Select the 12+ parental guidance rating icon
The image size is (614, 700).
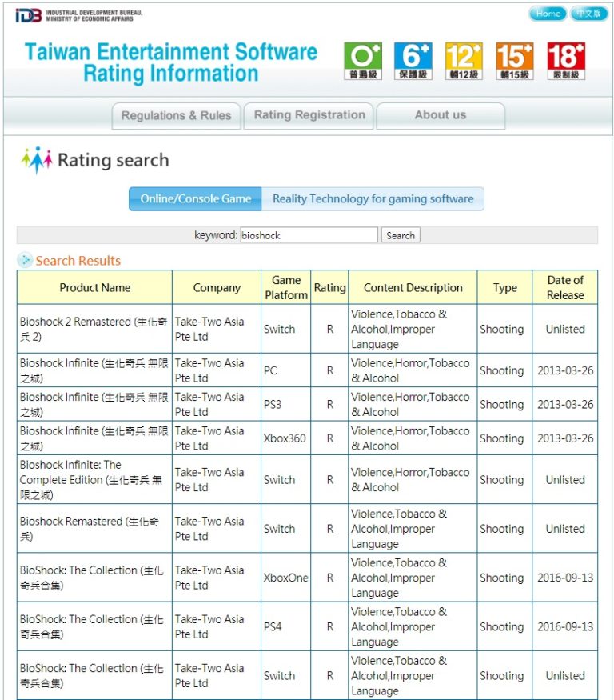pos(464,61)
